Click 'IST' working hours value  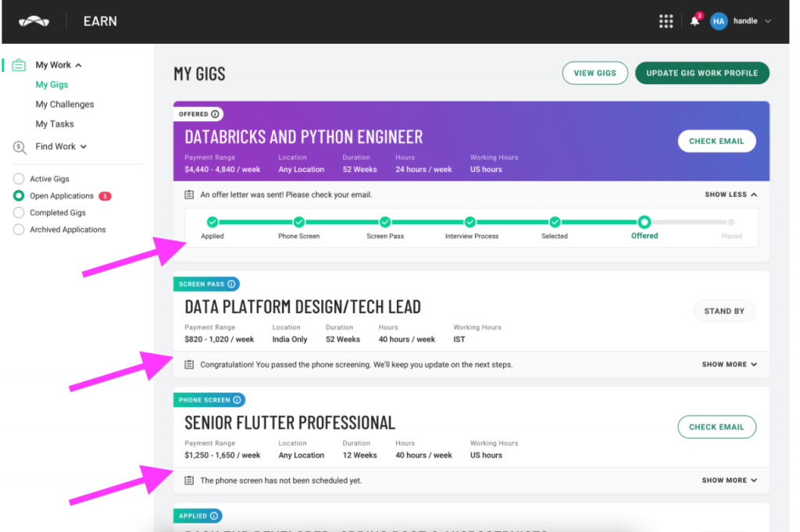click(x=459, y=339)
